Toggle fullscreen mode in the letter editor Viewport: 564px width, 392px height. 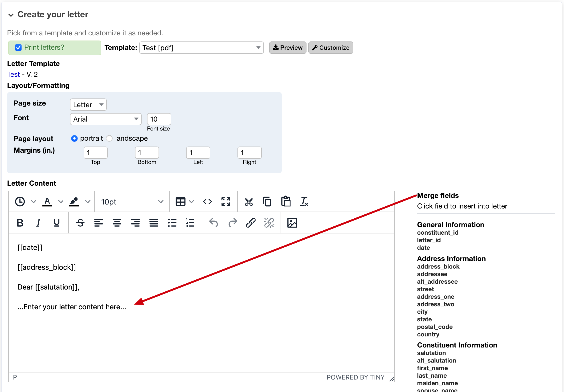(x=226, y=201)
